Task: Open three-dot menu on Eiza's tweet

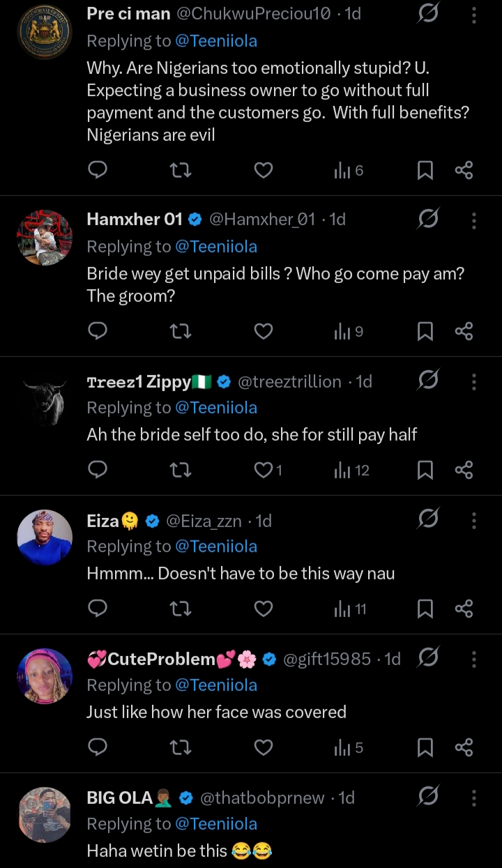Action: [x=473, y=521]
